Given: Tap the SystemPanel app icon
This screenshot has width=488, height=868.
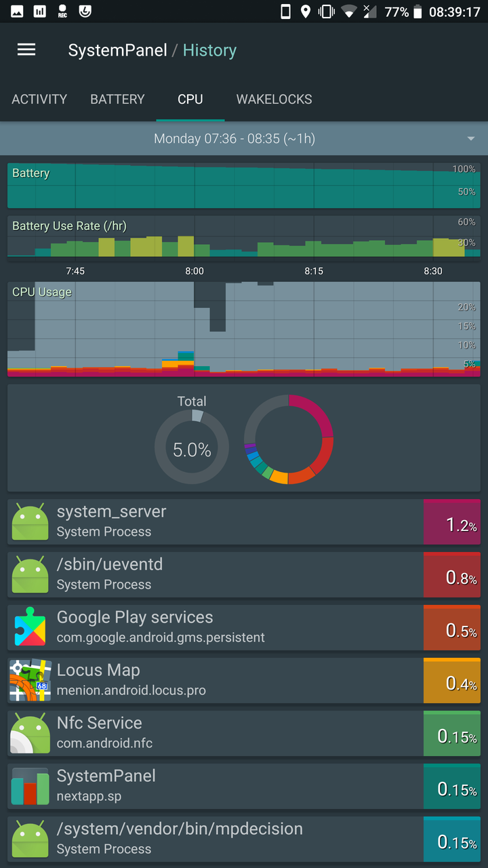Looking at the screenshot, I should [x=30, y=786].
